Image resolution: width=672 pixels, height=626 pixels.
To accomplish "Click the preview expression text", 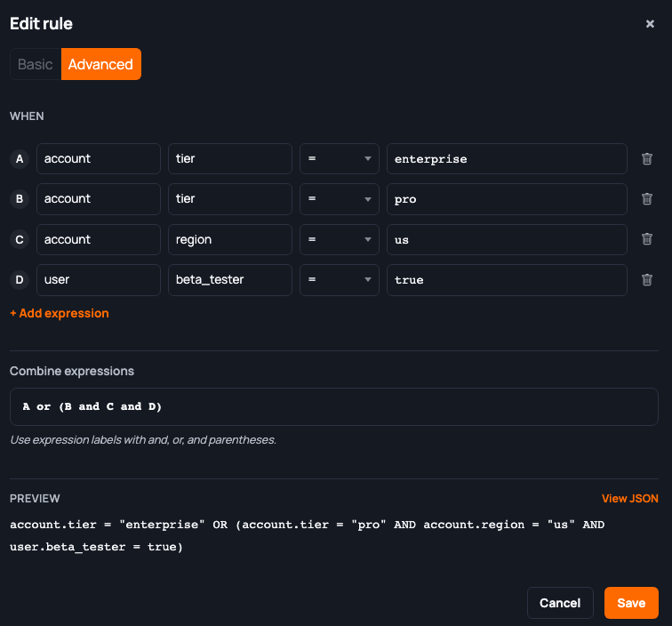I will click(307, 535).
